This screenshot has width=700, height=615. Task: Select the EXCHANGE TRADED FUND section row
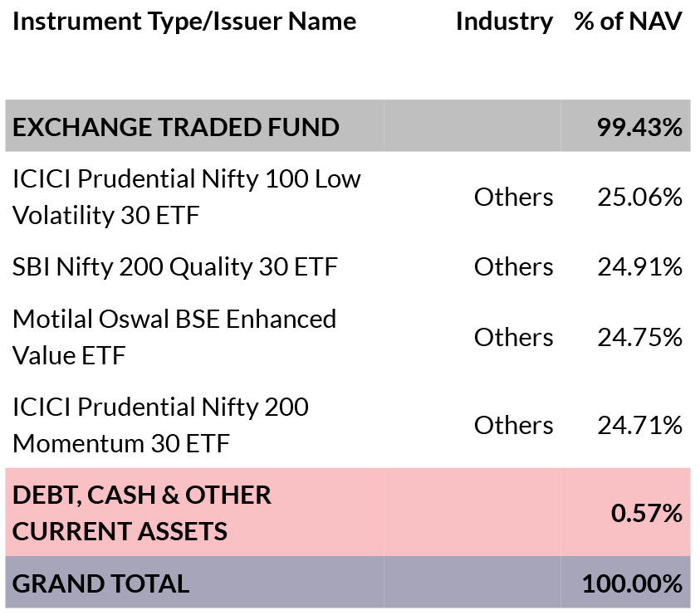348,126
